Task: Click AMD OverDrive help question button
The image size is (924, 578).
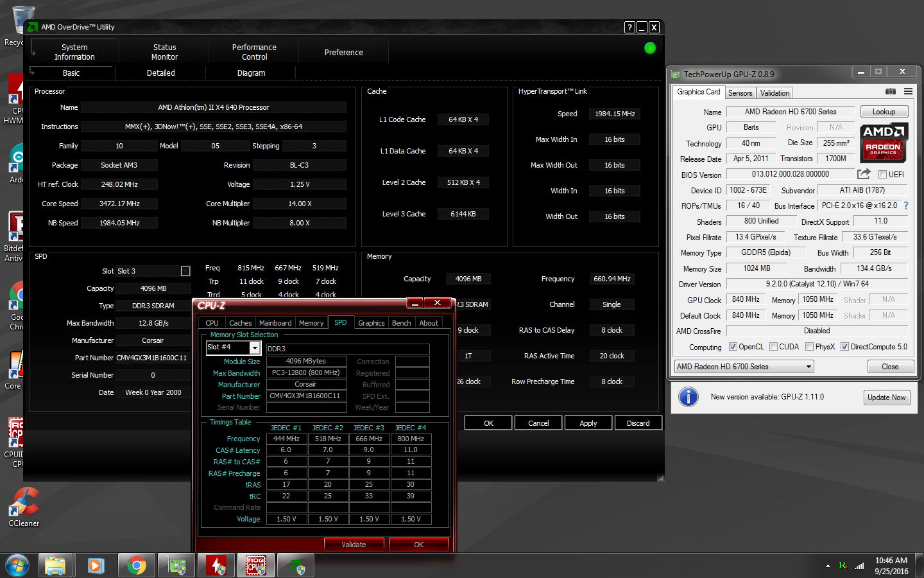Action: [x=630, y=27]
